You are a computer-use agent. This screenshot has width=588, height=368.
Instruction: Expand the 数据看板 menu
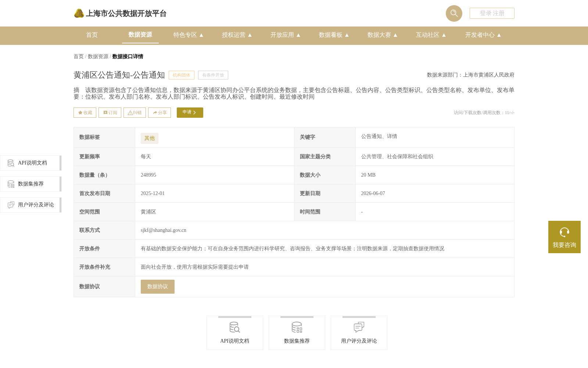point(334,35)
